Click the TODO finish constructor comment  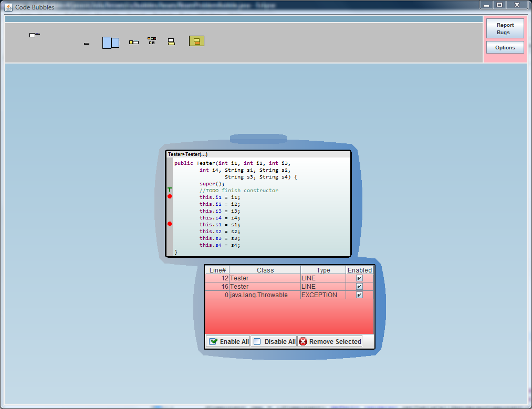tap(239, 191)
